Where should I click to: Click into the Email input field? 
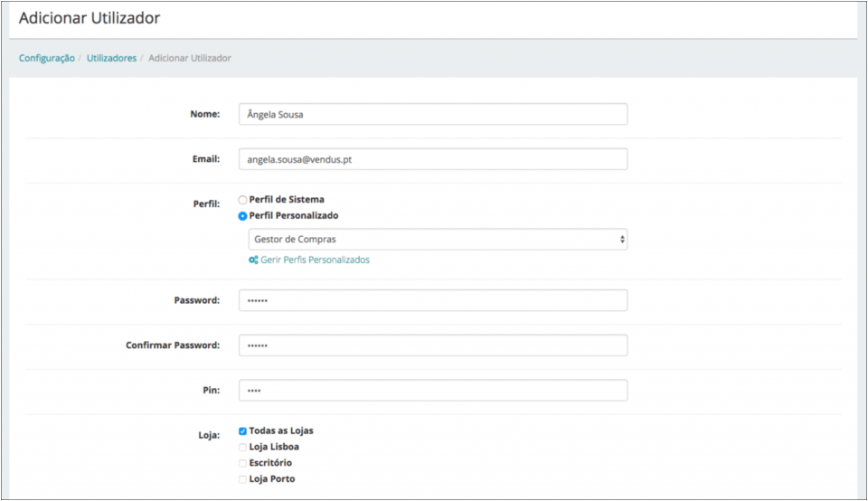pyautogui.click(x=432, y=159)
